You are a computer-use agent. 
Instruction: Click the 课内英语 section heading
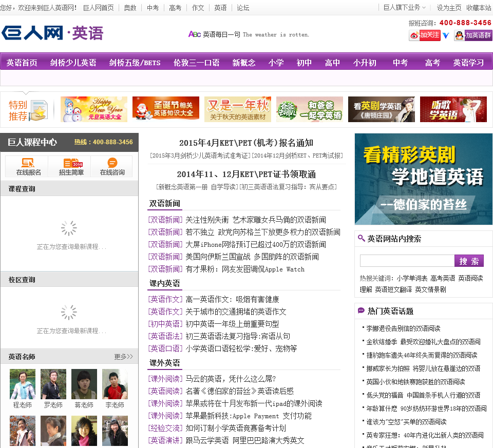(164, 283)
